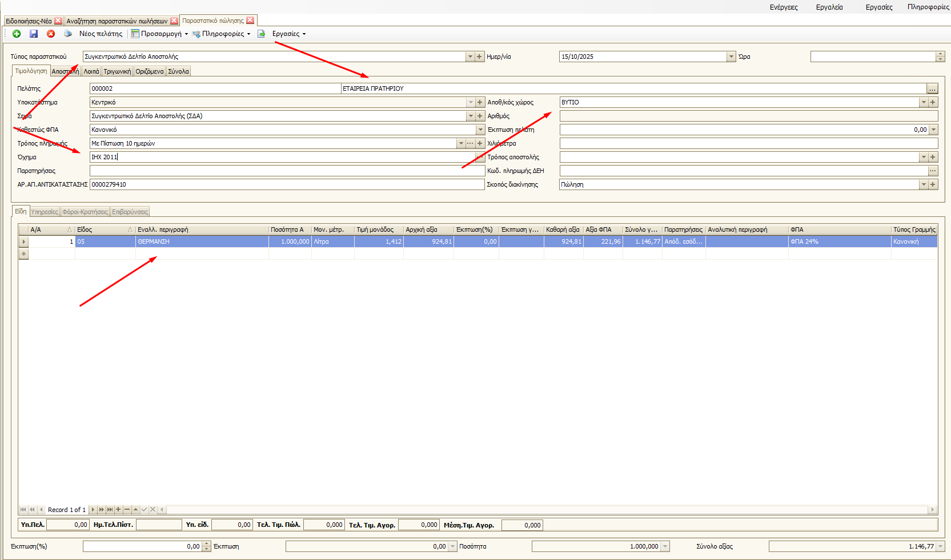Close the Ειδοποιήσεις-Νέα tab
The width and height of the screenshot is (951, 560).
click(x=58, y=20)
